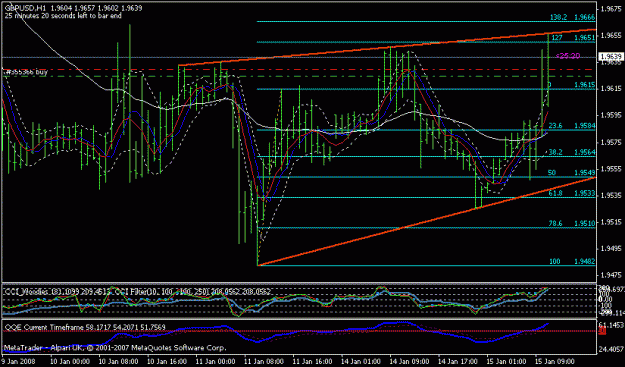The height and width of the screenshot is (367, 625).
Task: Click the 1.9655 price scale value
Action: (611, 35)
